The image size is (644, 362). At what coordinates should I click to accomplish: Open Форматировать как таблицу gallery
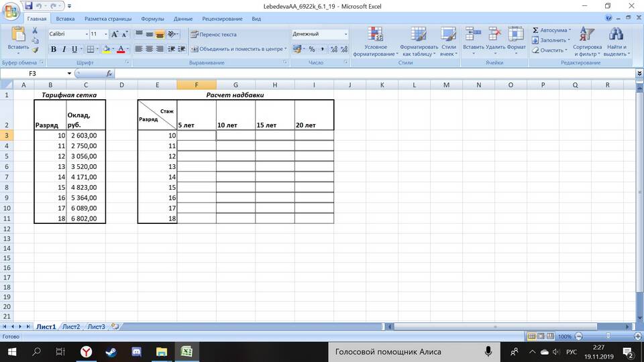click(419, 42)
